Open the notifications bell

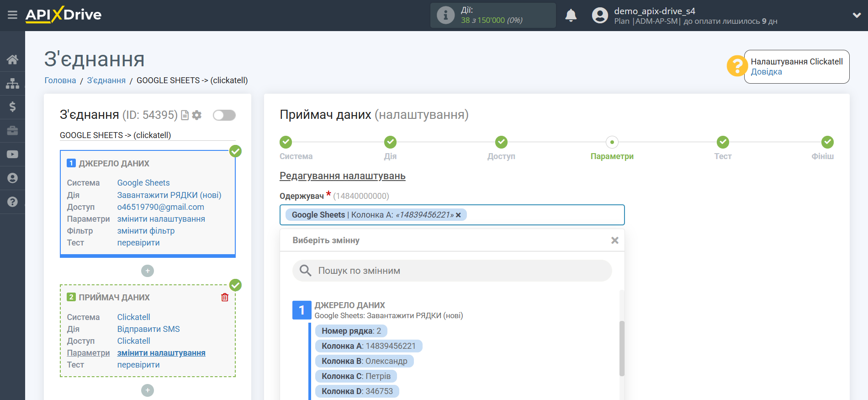(x=571, y=15)
